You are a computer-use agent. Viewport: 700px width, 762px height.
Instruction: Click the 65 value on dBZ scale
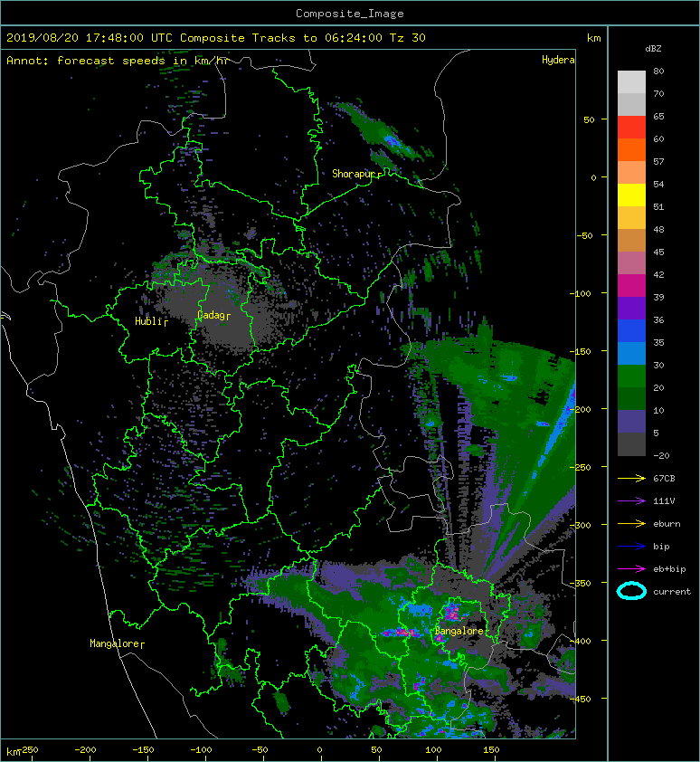[x=658, y=116]
